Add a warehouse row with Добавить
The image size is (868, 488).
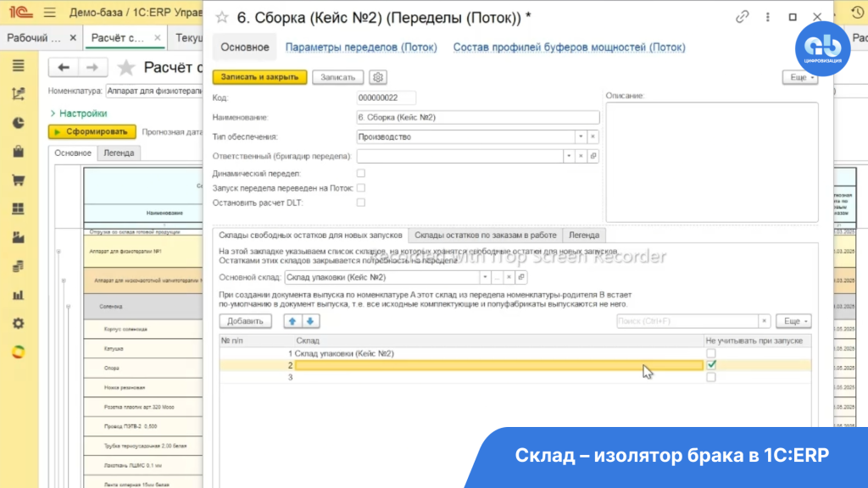(245, 321)
